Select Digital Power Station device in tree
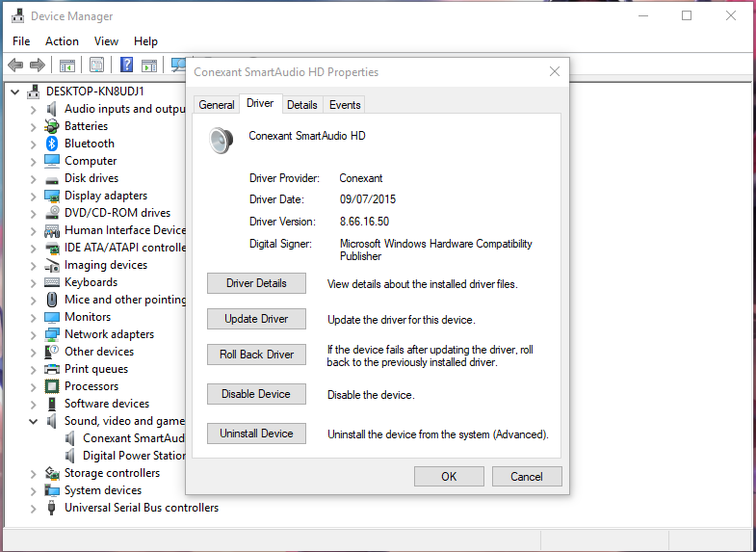The height and width of the screenshot is (552, 756). click(x=134, y=456)
